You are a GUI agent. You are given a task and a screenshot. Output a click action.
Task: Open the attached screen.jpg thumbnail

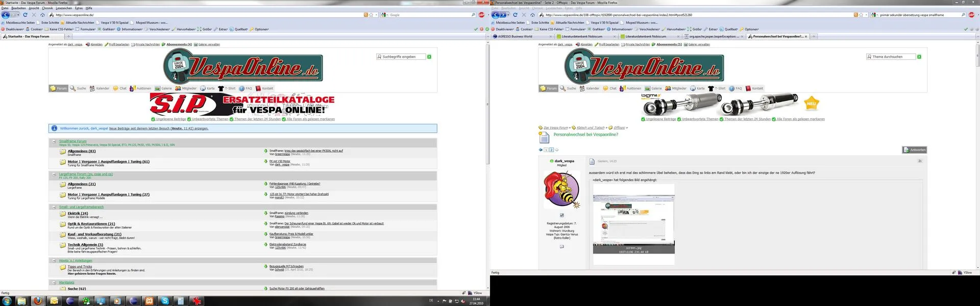pyautogui.click(x=633, y=218)
